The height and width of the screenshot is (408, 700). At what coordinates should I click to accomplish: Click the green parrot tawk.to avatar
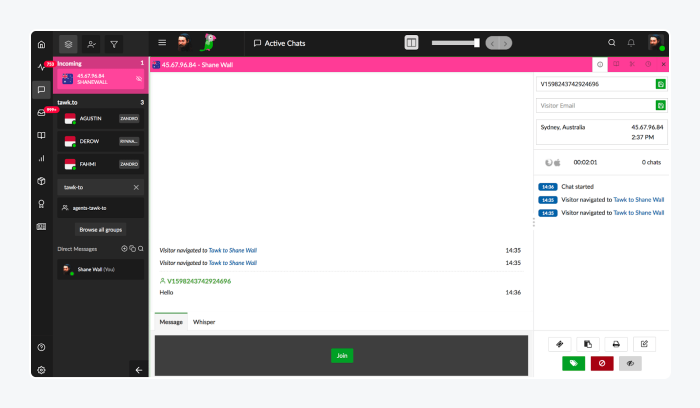[208, 42]
